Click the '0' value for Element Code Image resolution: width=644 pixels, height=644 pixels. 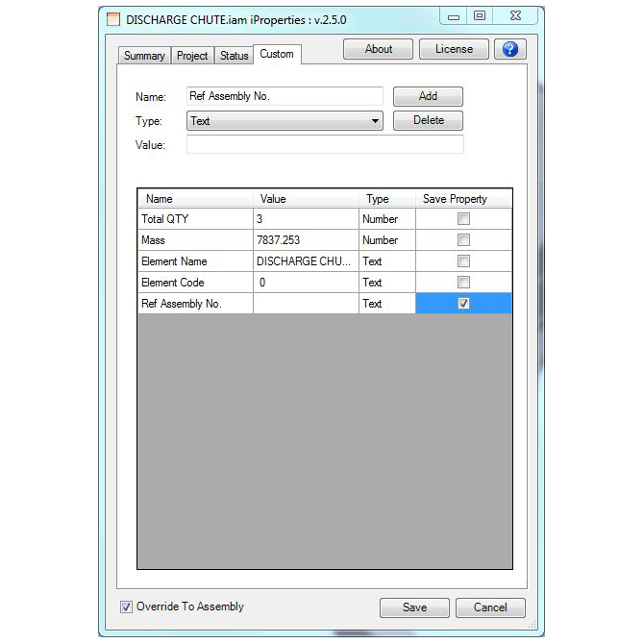coord(306,283)
